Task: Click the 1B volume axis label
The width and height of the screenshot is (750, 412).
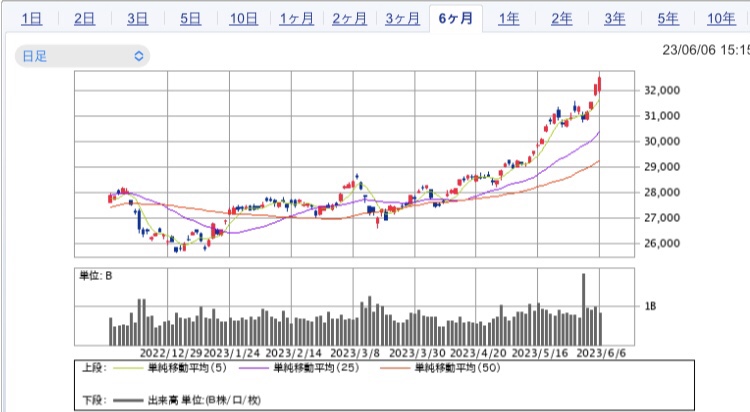Action: click(x=650, y=306)
